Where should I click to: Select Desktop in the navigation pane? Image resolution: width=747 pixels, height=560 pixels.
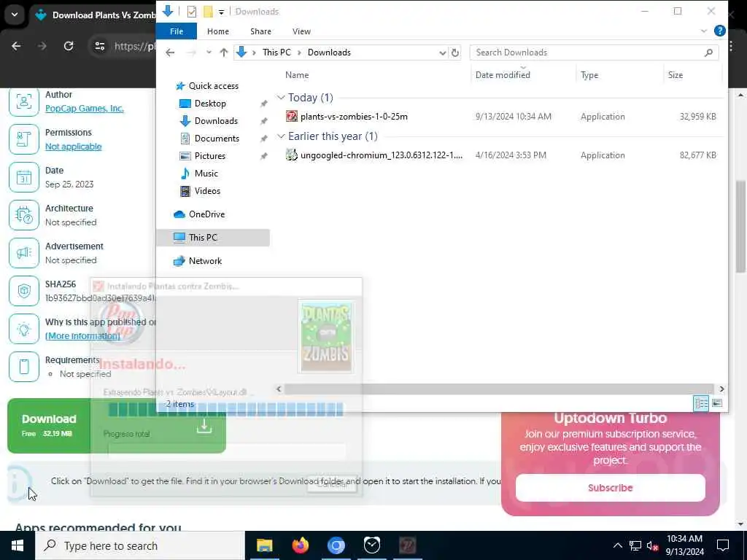pyautogui.click(x=210, y=104)
